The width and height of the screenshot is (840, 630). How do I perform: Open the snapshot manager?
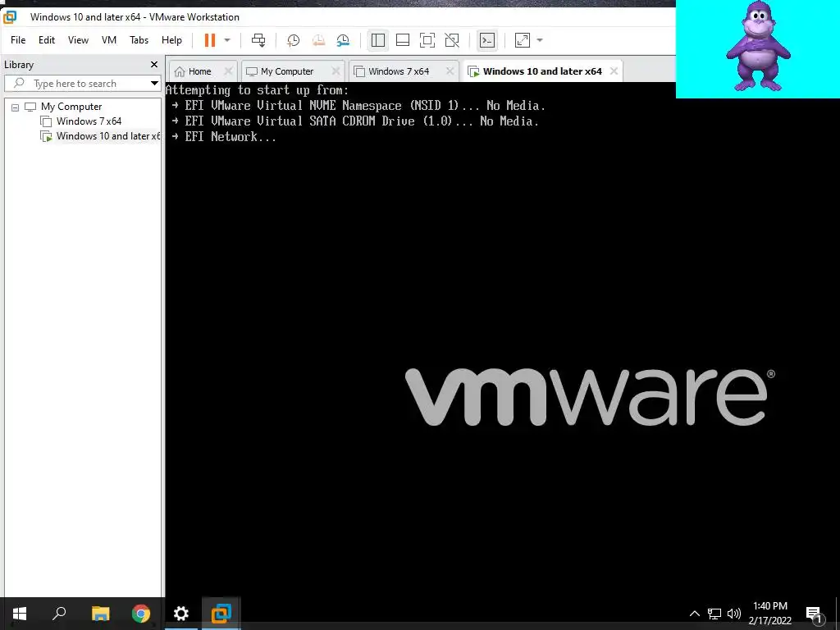[x=343, y=40]
